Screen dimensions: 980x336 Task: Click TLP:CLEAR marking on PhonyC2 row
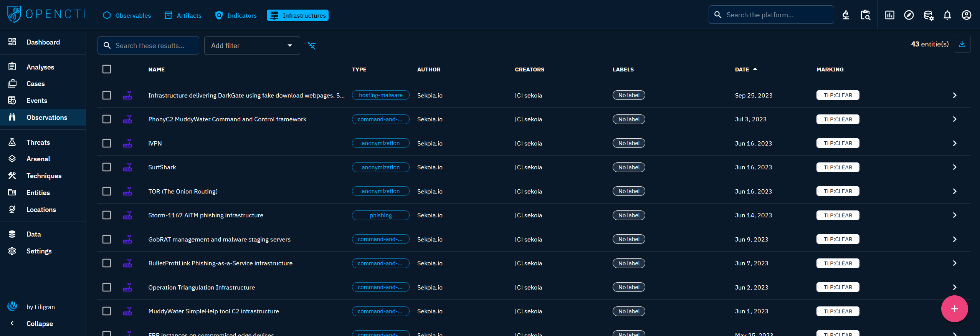837,119
